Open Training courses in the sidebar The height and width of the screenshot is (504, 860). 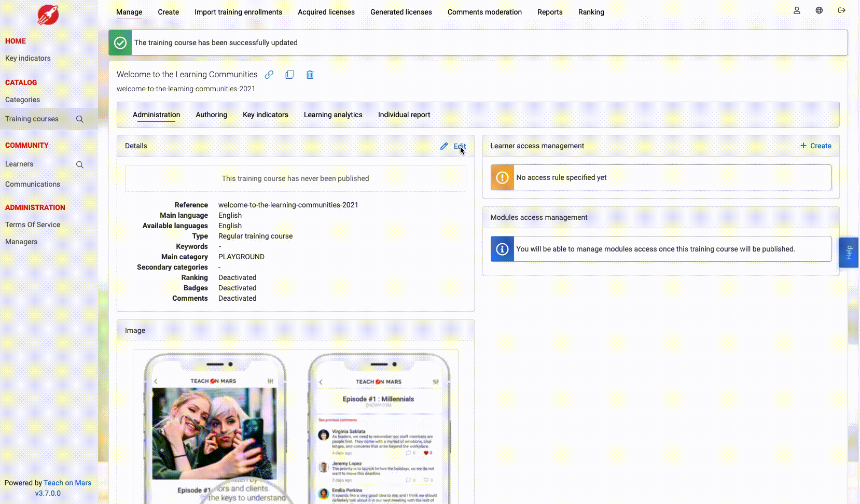32,119
